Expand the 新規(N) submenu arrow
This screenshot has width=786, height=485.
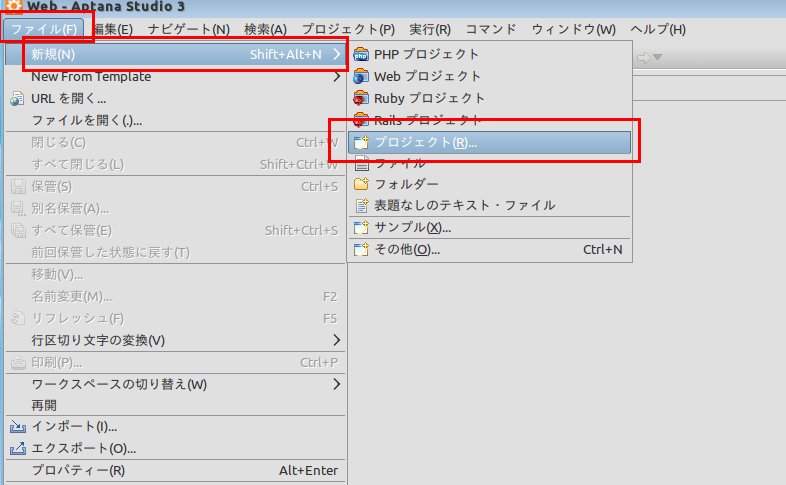click(337, 54)
